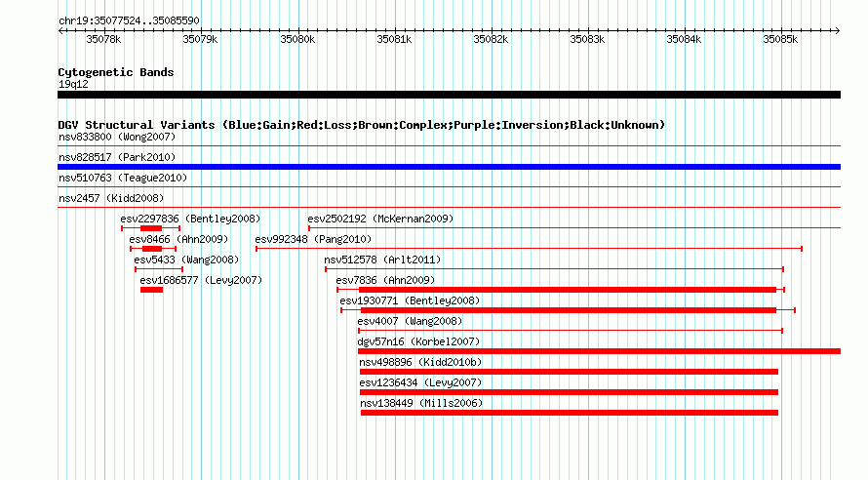Open variant esv1930771 (Bentley2008) label

coord(410,300)
